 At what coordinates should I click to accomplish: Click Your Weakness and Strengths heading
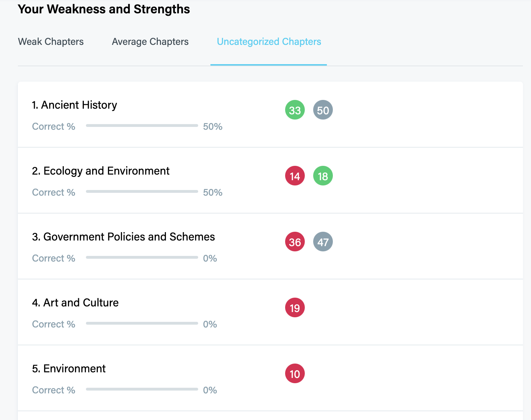[x=104, y=9]
